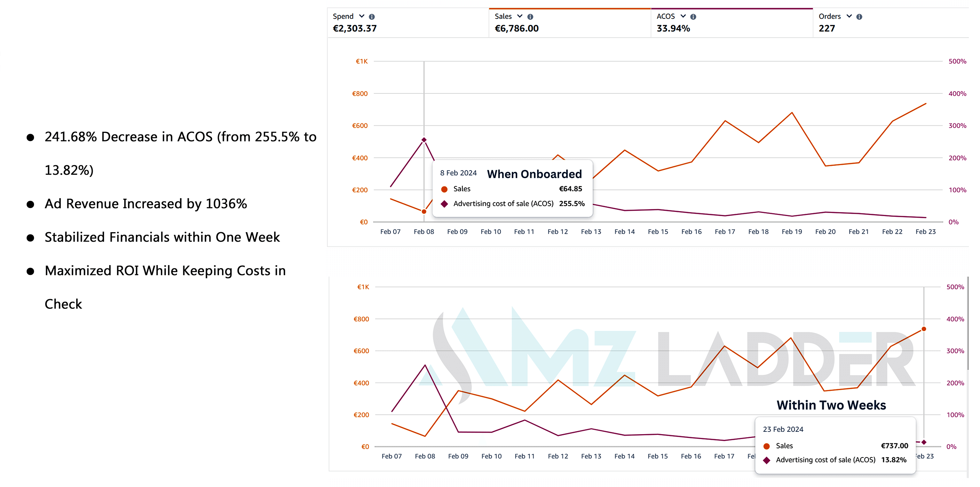Click the orange Sales dot at Feb 23 in lower chart

click(924, 329)
